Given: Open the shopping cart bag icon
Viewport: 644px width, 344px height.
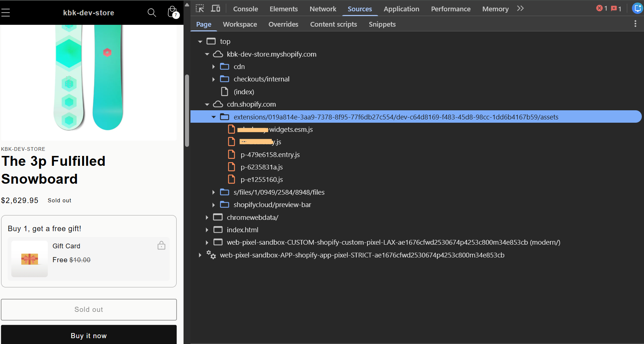Looking at the screenshot, I should (x=173, y=12).
